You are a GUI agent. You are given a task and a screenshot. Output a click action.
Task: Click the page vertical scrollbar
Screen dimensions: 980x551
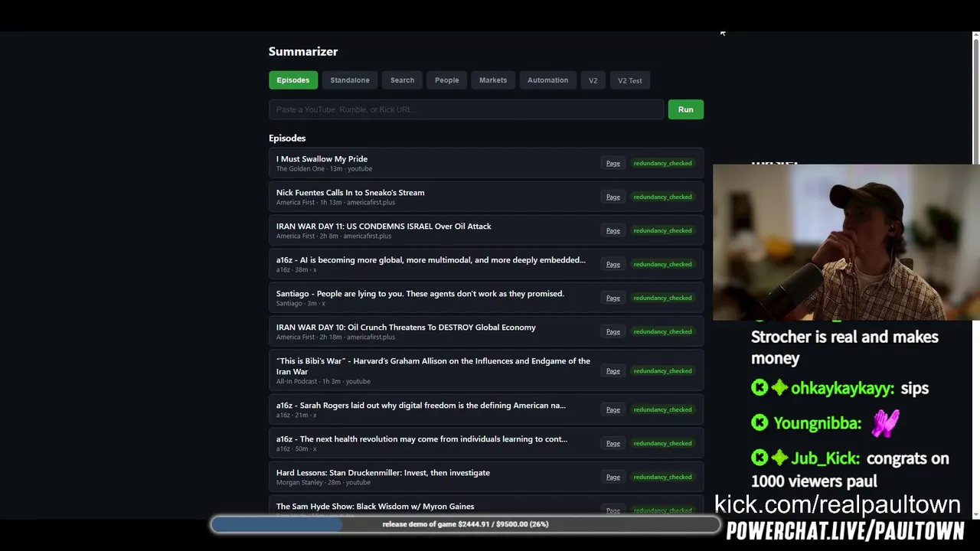coord(975,275)
